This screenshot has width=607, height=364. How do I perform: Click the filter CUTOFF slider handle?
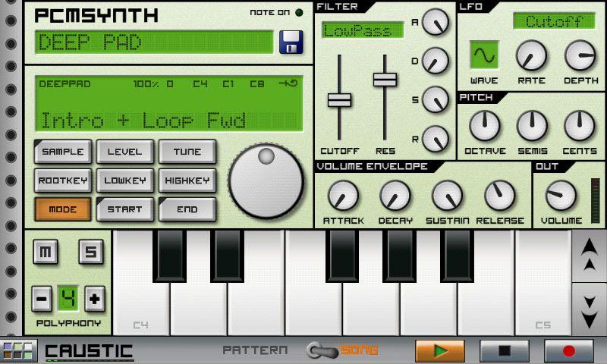click(339, 100)
